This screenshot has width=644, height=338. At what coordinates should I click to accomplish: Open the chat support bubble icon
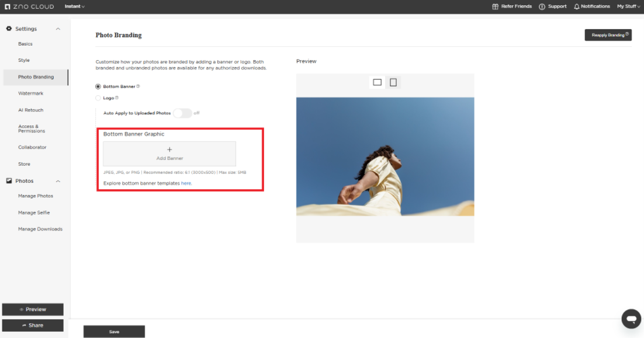tap(631, 319)
